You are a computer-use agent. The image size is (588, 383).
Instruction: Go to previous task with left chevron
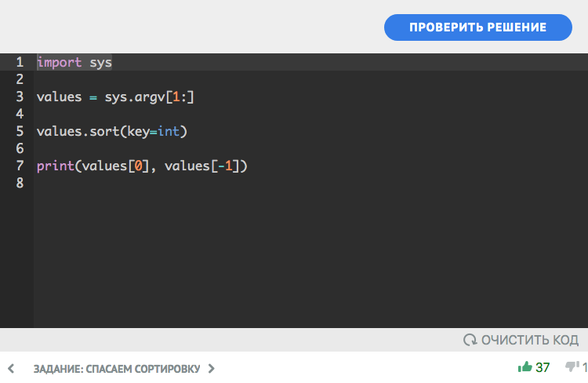point(11,369)
